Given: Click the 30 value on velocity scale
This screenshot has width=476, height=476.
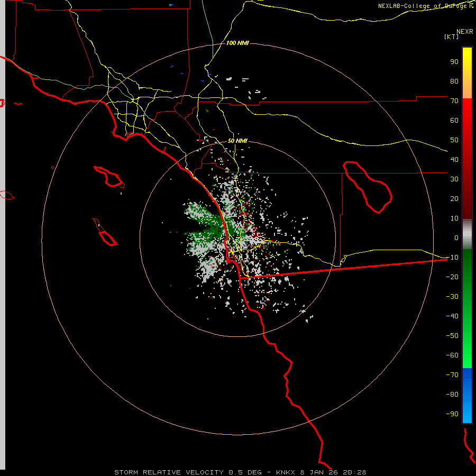Looking at the screenshot, I should [x=454, y=179].
